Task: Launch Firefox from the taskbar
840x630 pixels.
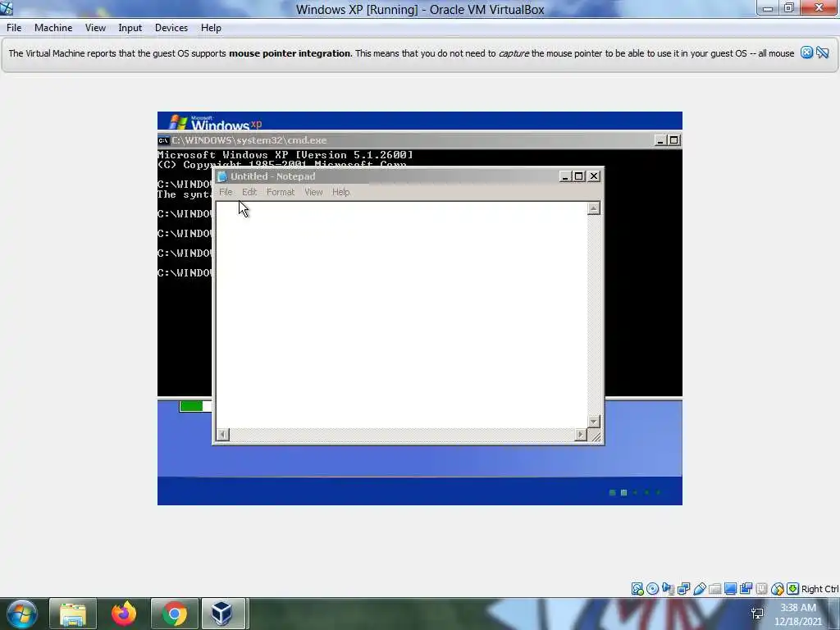Action: 124,614
